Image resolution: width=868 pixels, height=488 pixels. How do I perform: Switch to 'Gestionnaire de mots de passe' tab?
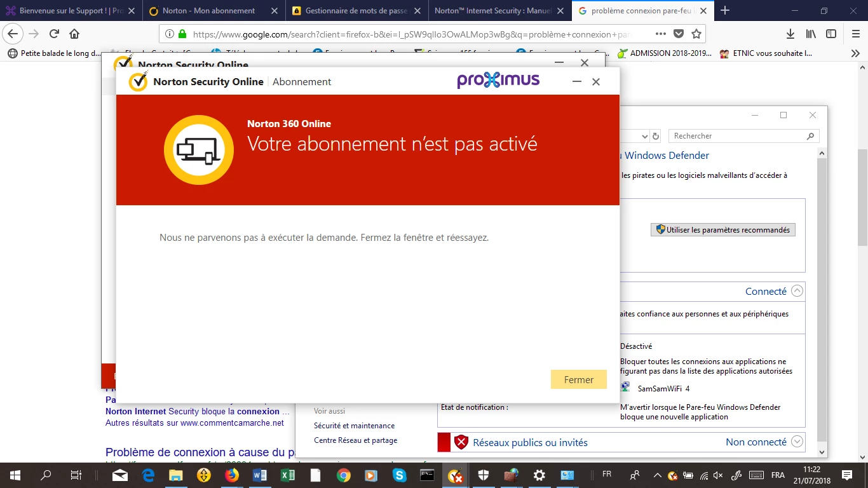[356, 11]
